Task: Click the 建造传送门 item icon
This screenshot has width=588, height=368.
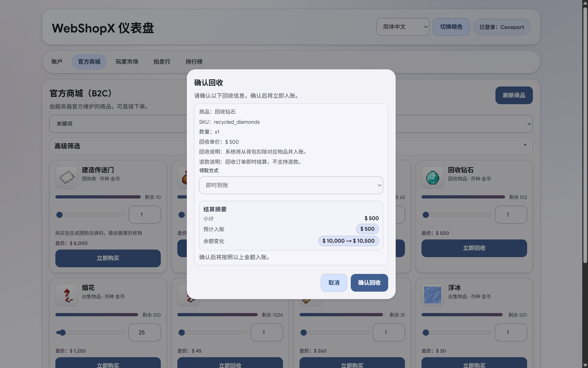Action: 66,177
